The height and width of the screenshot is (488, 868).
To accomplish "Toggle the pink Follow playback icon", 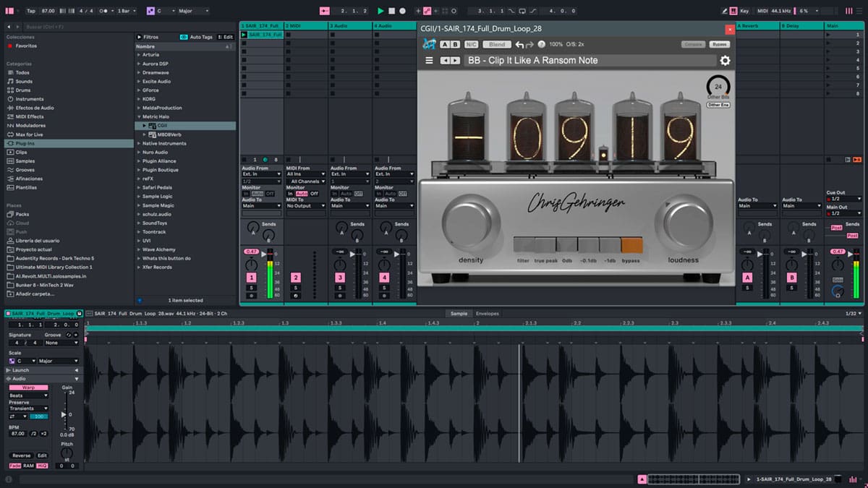I will point(324,11).
